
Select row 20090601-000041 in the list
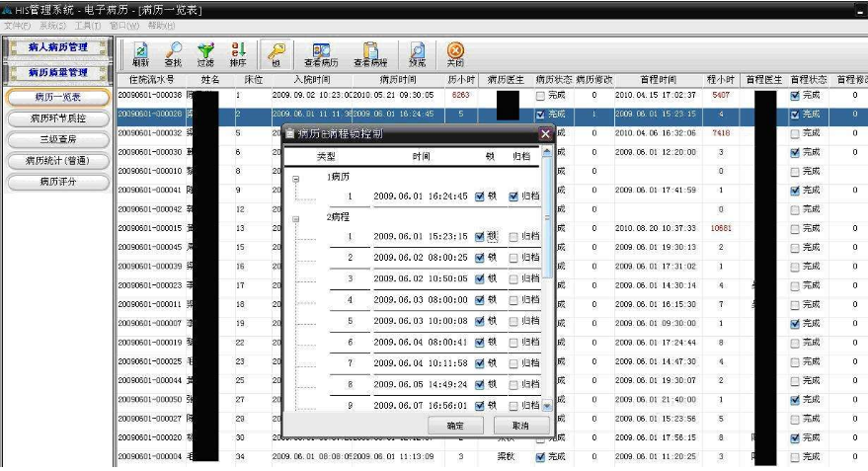(492, 190)
